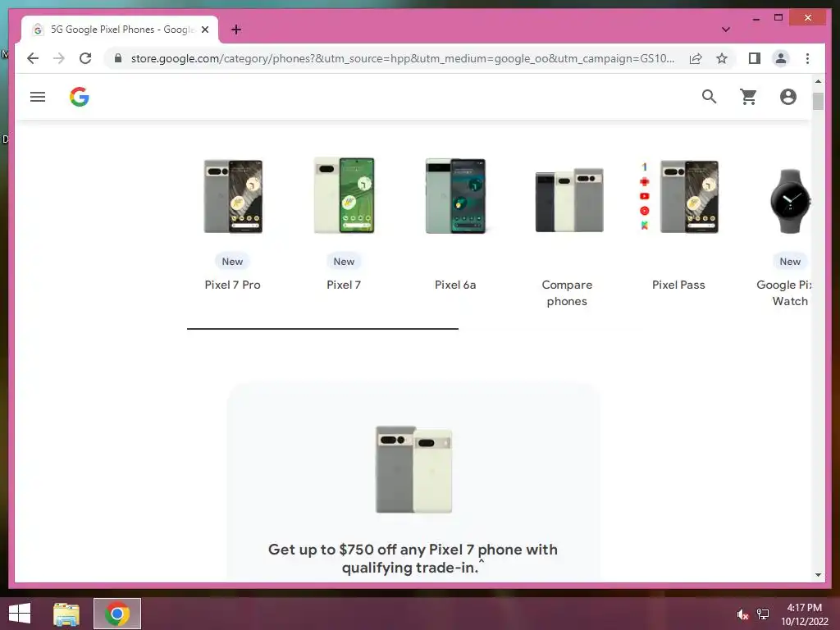Click the Pixel Pass link text
Image resolution: width=840 pixels, height=630 pixels.
coord(678,285)
